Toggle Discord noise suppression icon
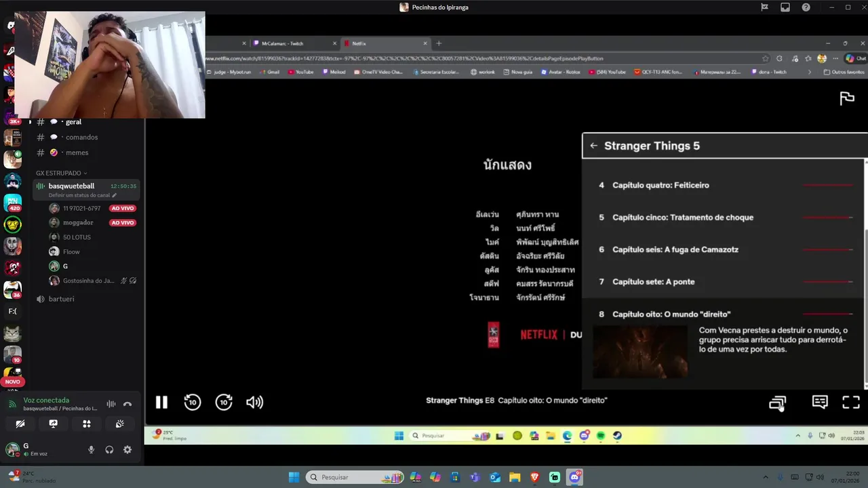The height and width of the screenshot is (488, 868). [x=111, y=404]
